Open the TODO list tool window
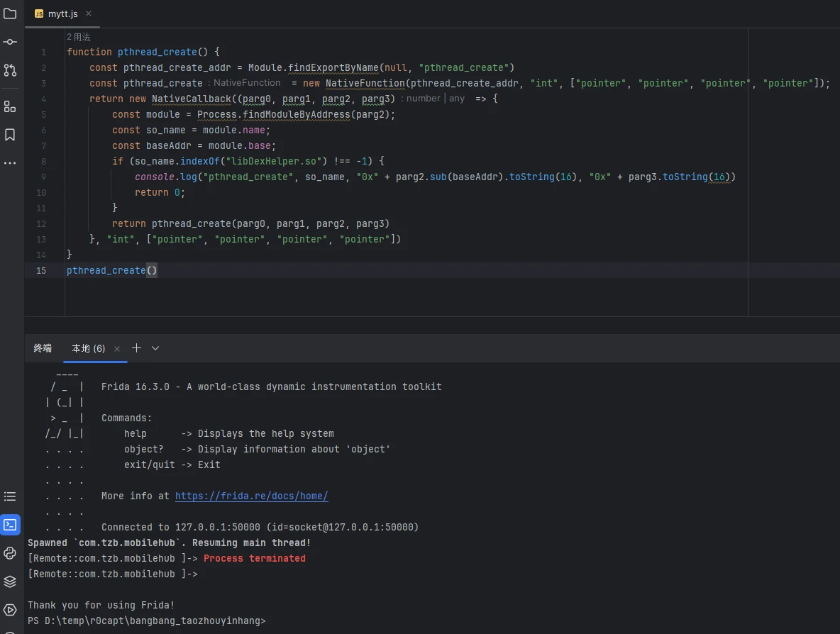The height and width of the screenshot is (634, 840). (10, 496)
